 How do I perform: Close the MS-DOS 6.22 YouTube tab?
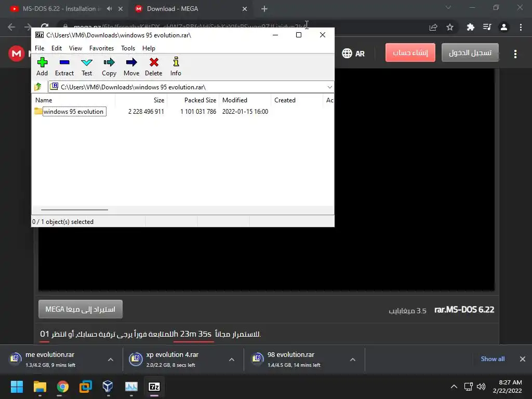pos(121,9)
